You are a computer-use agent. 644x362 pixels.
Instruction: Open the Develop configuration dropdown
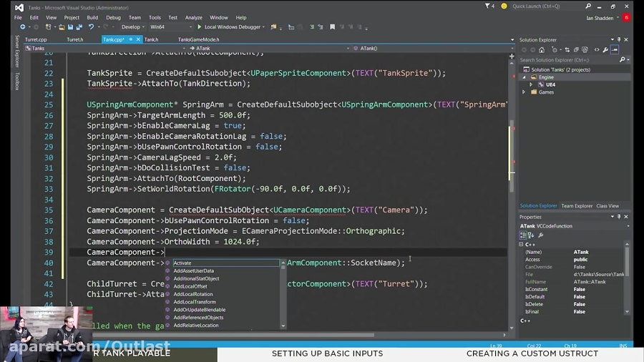(133, 27)
